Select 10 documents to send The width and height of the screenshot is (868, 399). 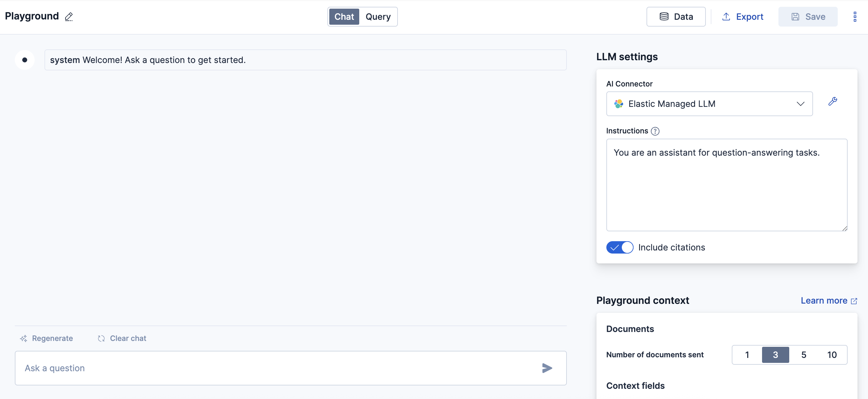click(832, 355)
